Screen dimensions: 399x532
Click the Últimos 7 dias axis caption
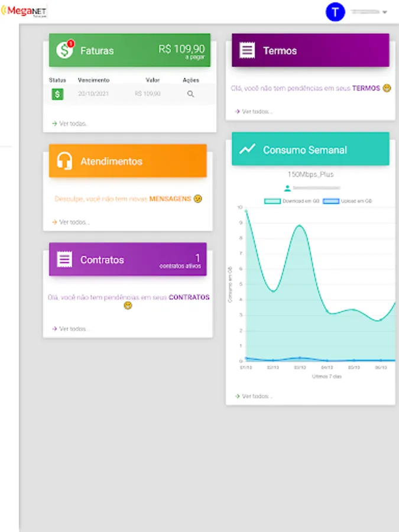tap(327, 377)
